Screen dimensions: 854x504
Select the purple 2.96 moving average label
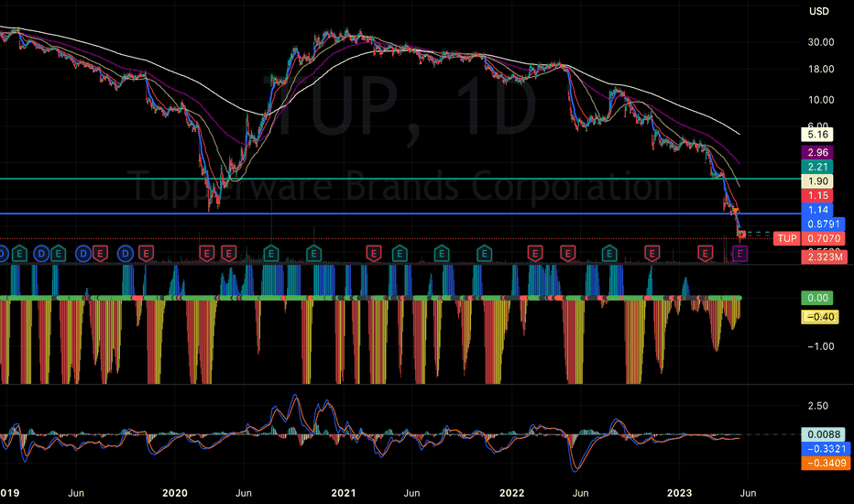[817, 152]
